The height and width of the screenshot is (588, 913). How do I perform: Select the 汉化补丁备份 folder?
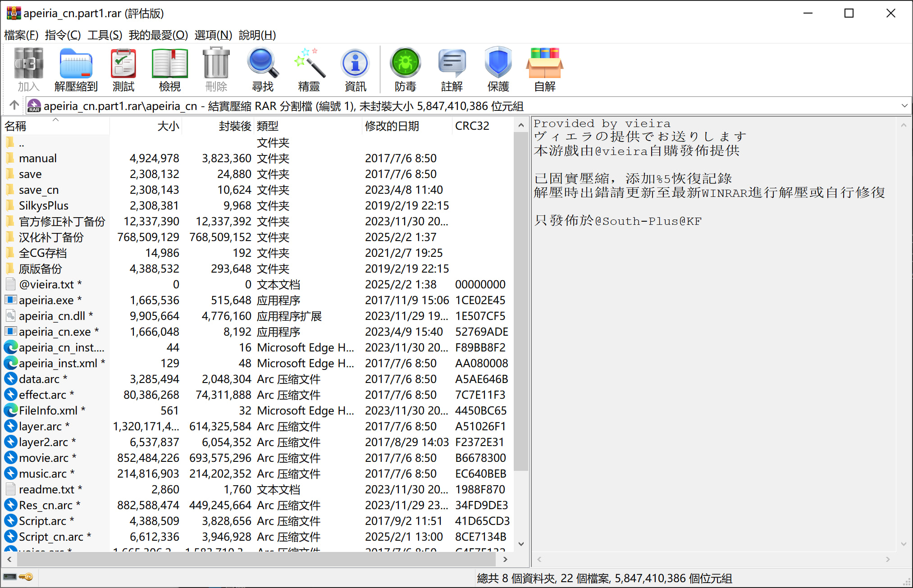click(51, 237)
